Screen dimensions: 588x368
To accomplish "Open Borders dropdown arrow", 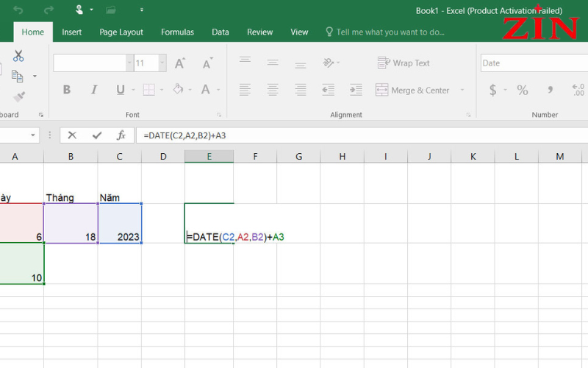I will click(162, 90).
